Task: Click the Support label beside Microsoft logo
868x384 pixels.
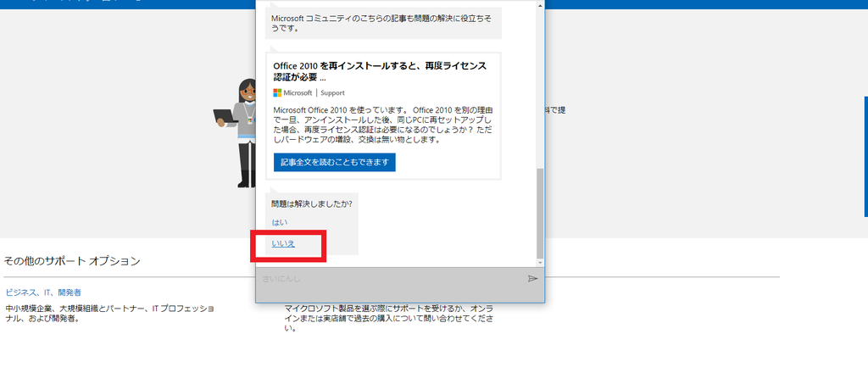Action: coord(332,93)
